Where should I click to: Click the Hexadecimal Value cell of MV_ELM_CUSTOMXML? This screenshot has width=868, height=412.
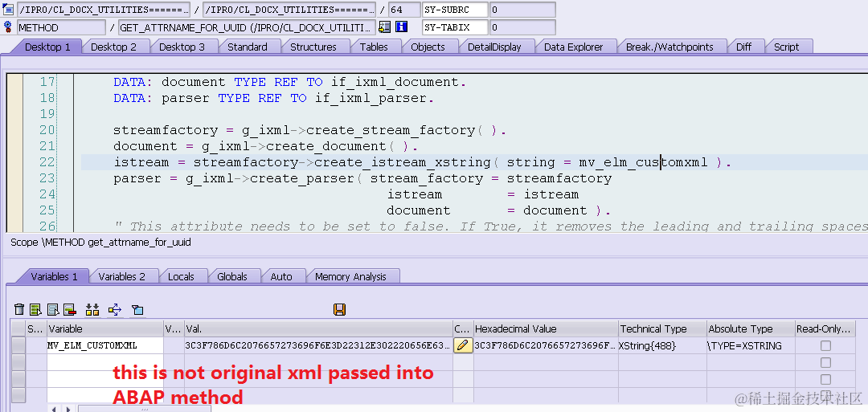pos(545,346)
